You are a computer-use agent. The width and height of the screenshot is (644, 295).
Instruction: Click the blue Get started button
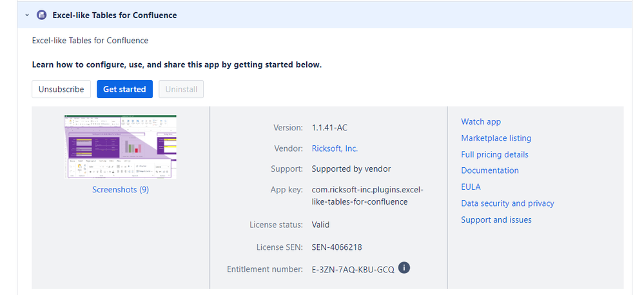(124, 89)
